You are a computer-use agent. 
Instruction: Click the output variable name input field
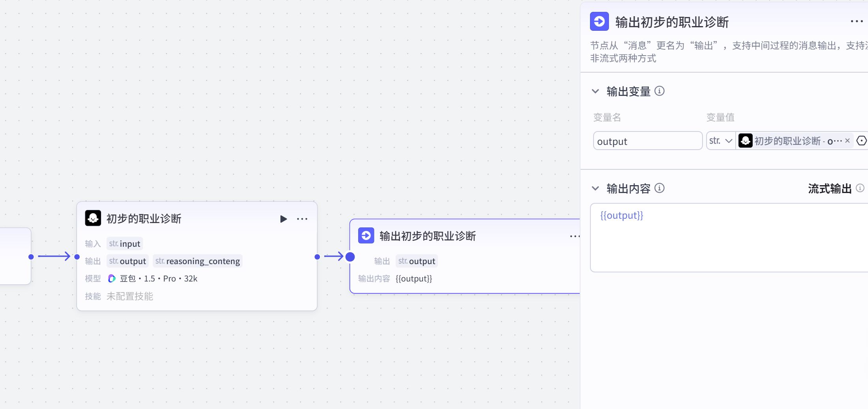tap(647, 141)
